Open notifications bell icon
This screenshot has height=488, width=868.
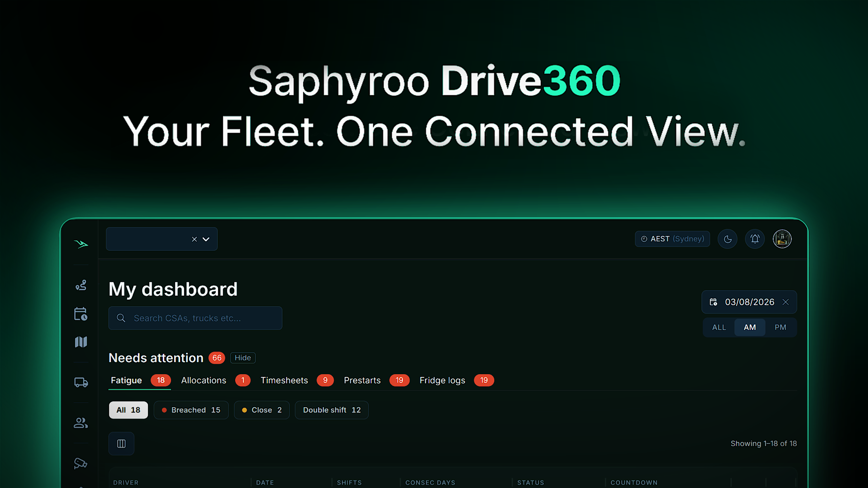(x=755, y=239)
